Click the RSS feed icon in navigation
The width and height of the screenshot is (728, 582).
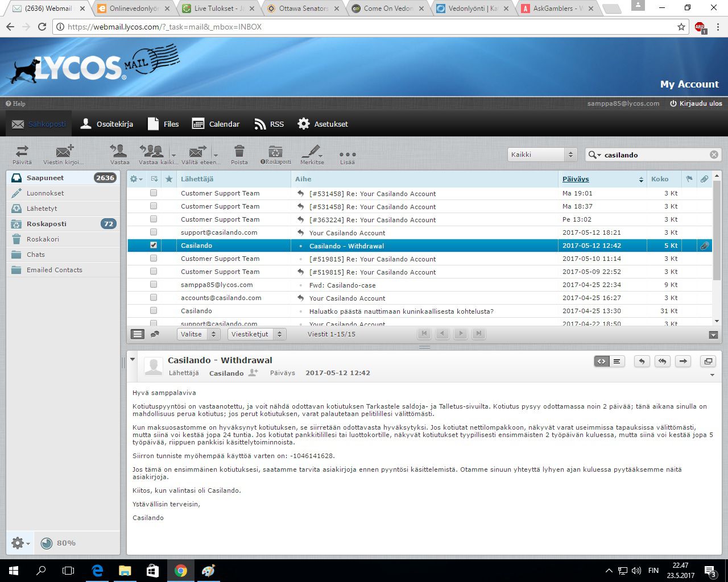(x=260, y=124)
